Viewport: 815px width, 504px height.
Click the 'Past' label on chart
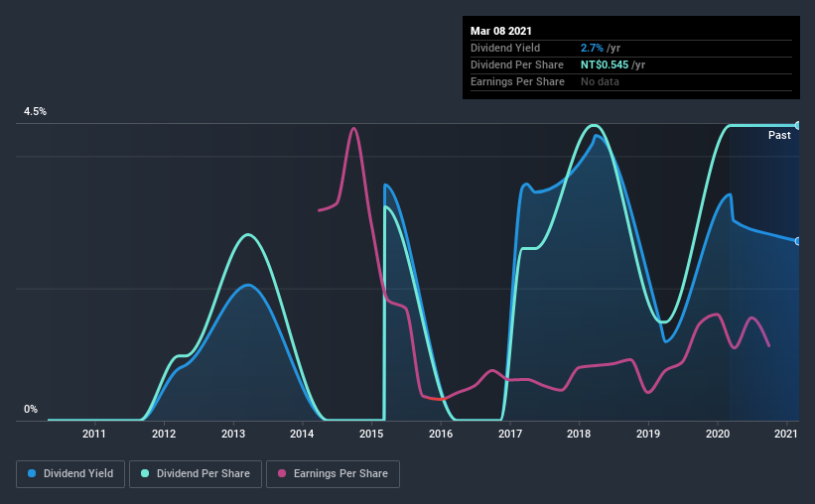[779, 135]
